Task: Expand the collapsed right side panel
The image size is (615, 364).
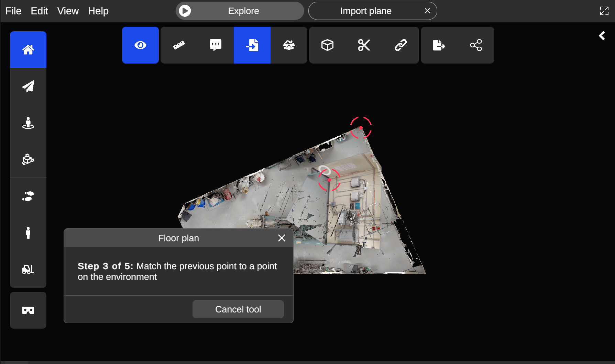Action: point(602,36)
